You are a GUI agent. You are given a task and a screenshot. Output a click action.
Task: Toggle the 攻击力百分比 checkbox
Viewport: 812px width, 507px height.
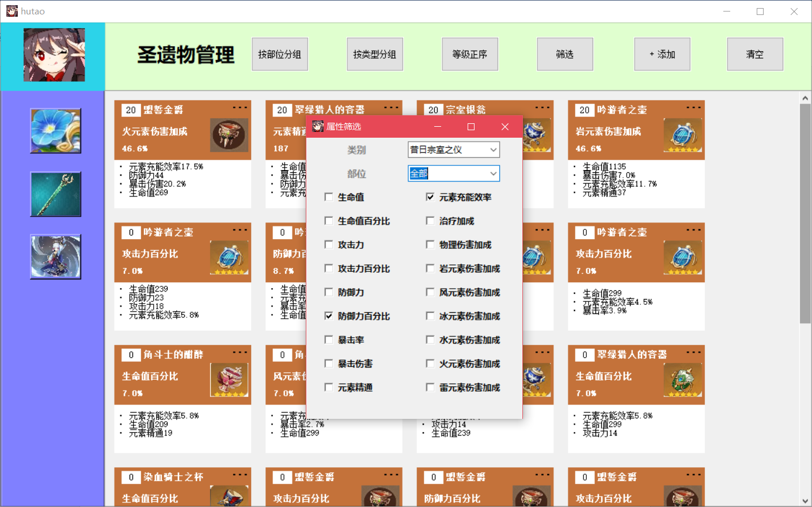pos(329,268)
